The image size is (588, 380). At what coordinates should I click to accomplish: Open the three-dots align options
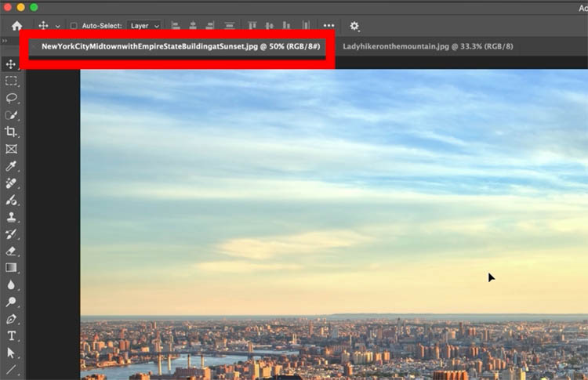(328, 26)
